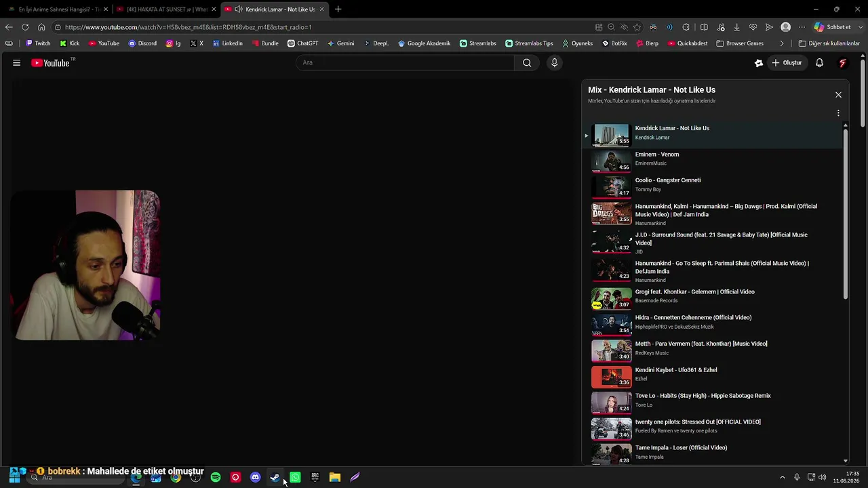Open the Mix playlist three-dot options menu
This screenshot has height=488, width=868.
tap(838, 113)
